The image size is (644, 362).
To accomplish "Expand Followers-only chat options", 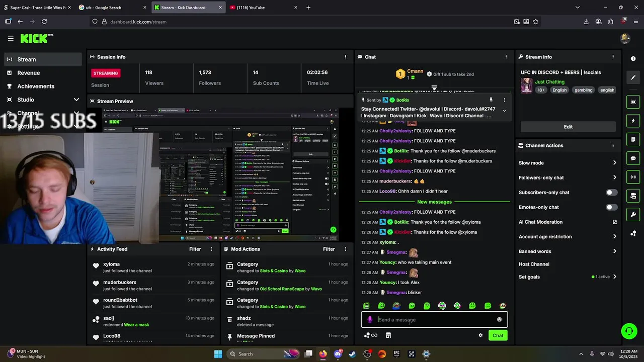I will tap(614, 177).
